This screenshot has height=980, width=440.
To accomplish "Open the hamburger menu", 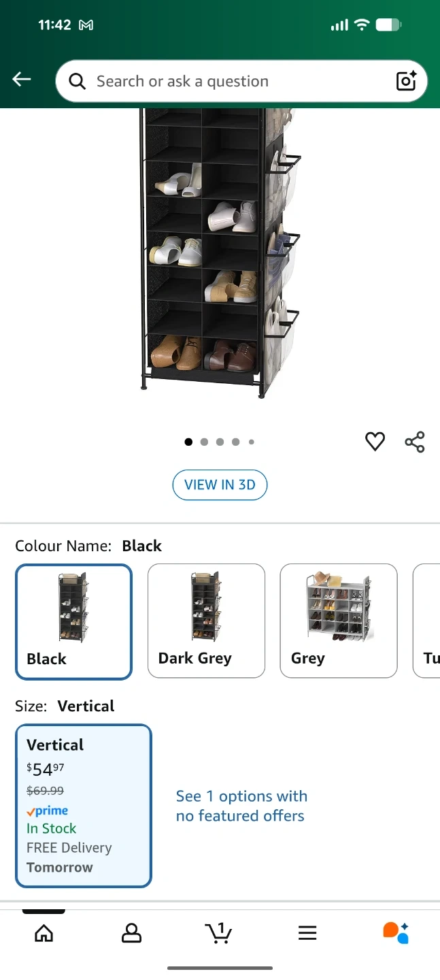I will [307, 933].
